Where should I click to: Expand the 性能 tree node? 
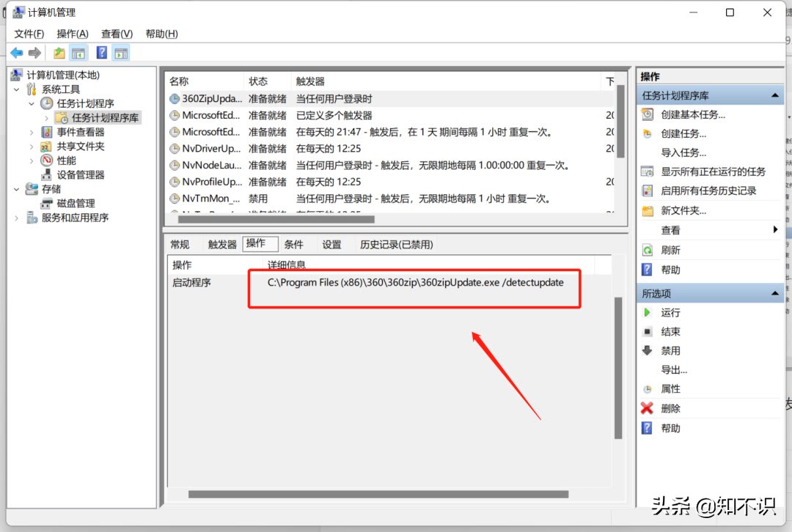[32, 160]
